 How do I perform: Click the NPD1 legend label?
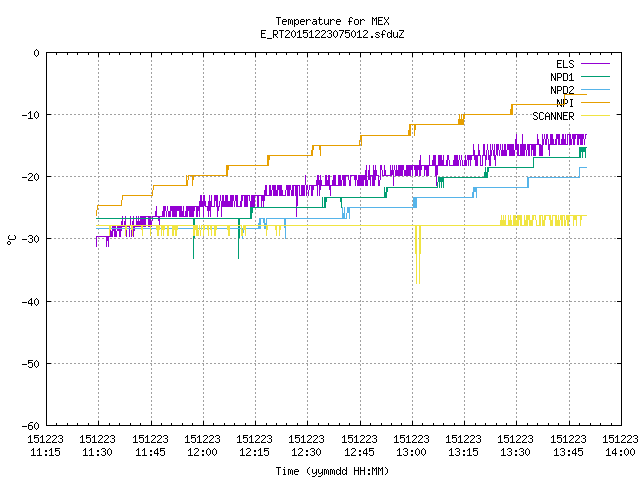[x=562, y=77]
